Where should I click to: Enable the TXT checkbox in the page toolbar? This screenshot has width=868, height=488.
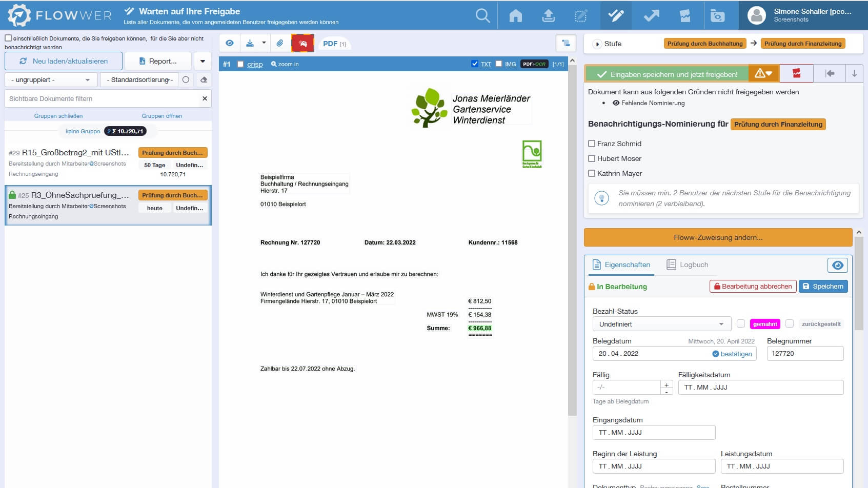pyautogui.click(x=474, y=64)
